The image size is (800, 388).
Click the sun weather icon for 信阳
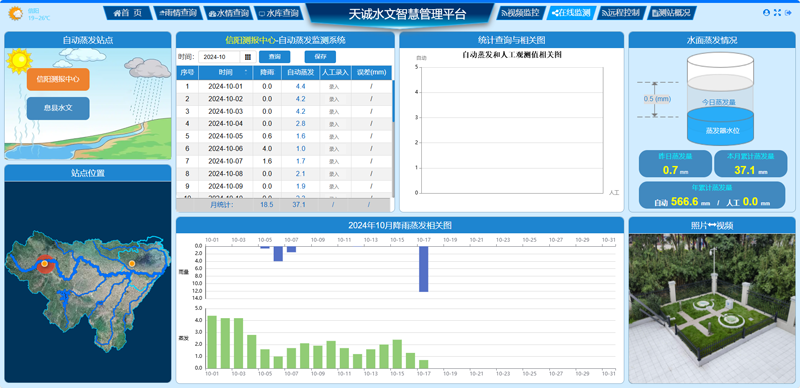pos(16,13)
